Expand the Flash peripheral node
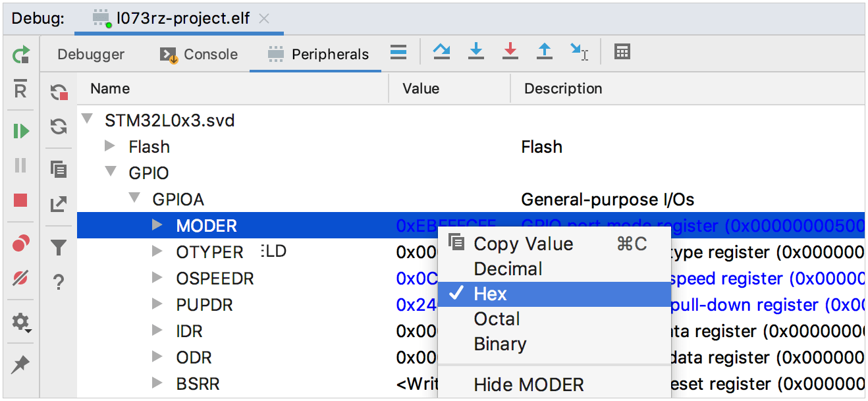The height and width of the screenshot is (401, 868). point(110,146)
